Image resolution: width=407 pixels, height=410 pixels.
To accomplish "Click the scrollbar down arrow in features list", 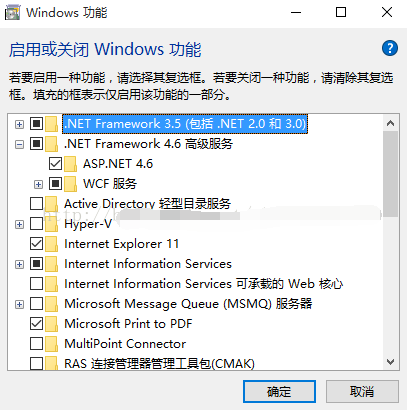I will click(390, 362).
